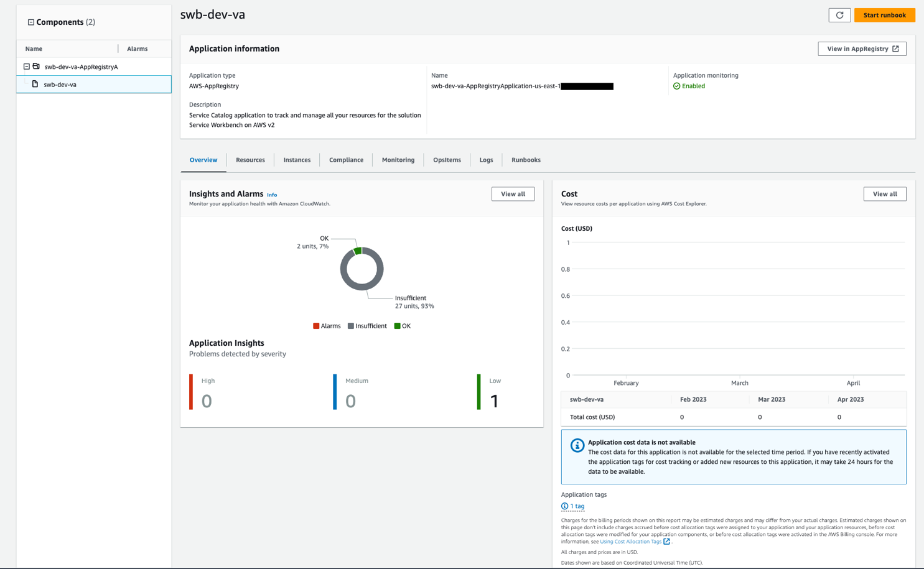This screenshot has width=924, height=569.
Task: Collapse the Components panel header icon
Action: [30, 22]
